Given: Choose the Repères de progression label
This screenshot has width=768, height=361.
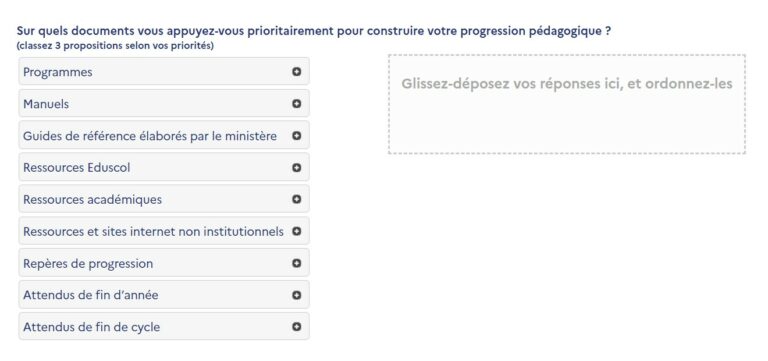Looking at the screenshot, I should point(88,264).
